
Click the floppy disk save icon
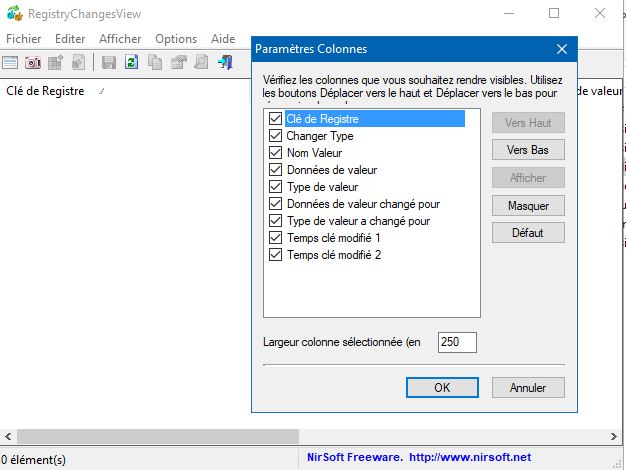click(x=109, y=63)
